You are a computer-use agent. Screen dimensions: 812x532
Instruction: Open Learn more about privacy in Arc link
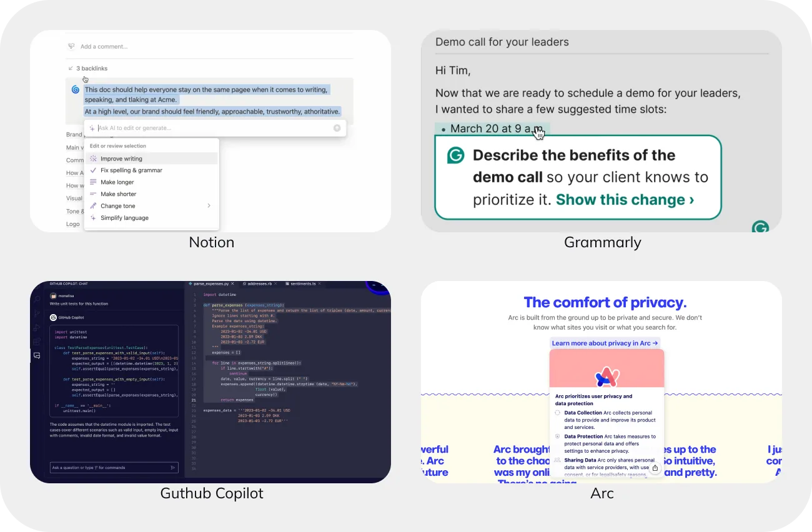605,343
